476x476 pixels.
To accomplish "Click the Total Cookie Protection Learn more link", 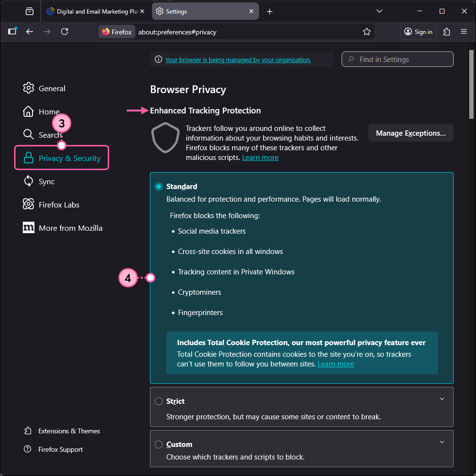I will (336, 364).
